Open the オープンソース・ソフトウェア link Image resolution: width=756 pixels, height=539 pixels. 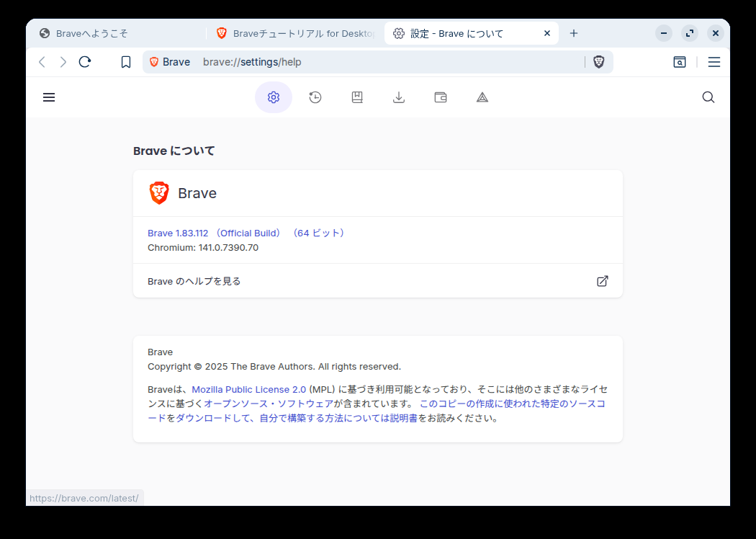269,404
